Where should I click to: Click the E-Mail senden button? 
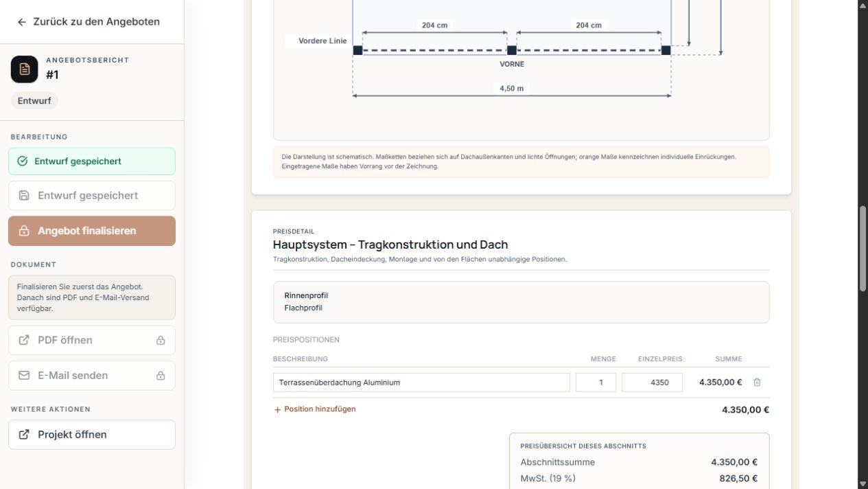92,376
